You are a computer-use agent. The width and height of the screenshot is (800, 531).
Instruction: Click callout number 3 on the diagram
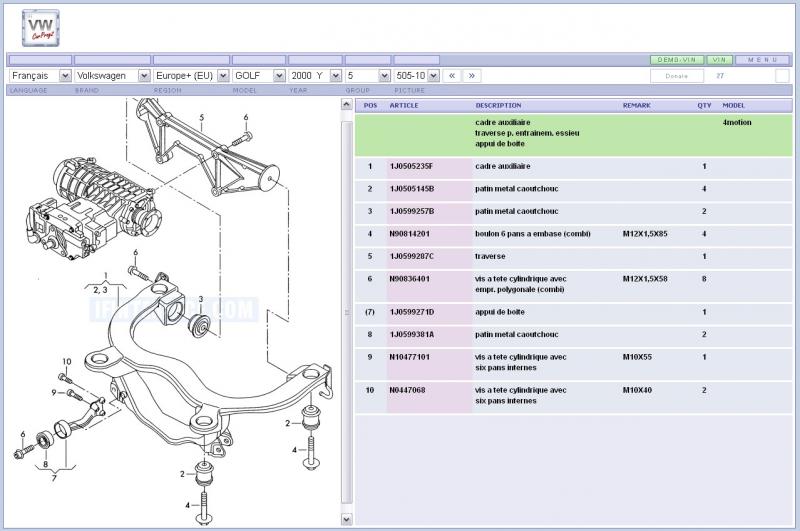[201, 299]
